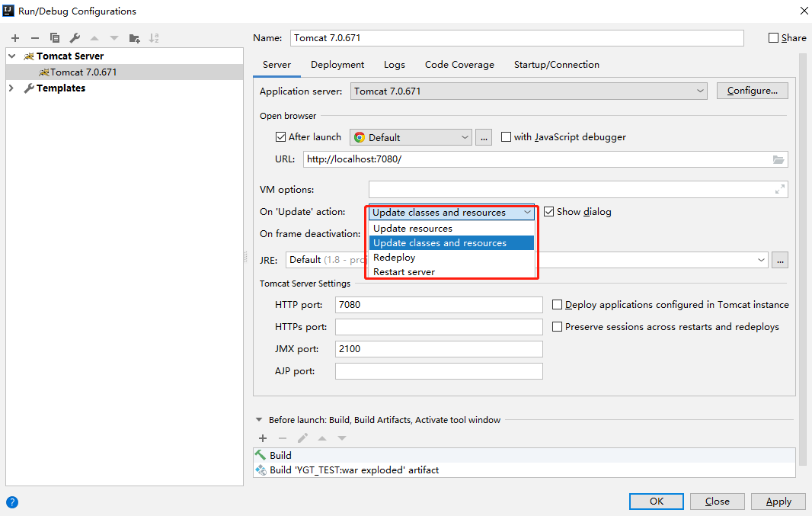Switch to the Logs tab
The image size is (812, 516).
[395, 65]
